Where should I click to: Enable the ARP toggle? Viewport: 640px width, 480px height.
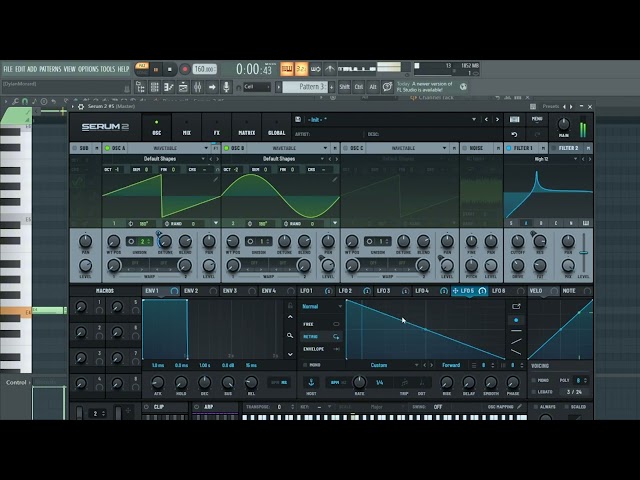point(197,407)
